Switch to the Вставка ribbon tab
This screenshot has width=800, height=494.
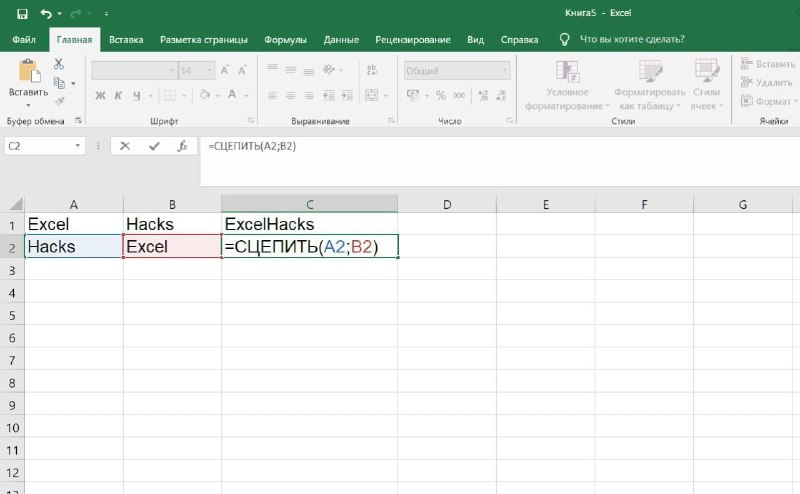pos(126,40)
